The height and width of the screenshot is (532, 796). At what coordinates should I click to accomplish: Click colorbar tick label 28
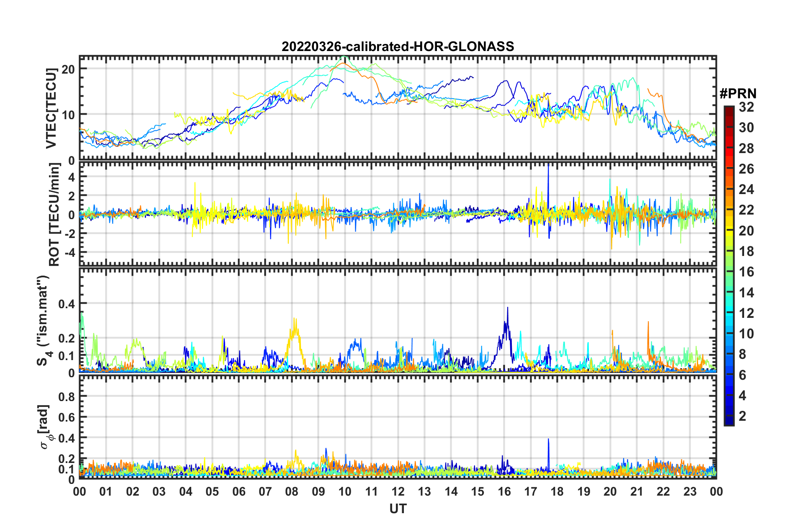pos(746,148)
